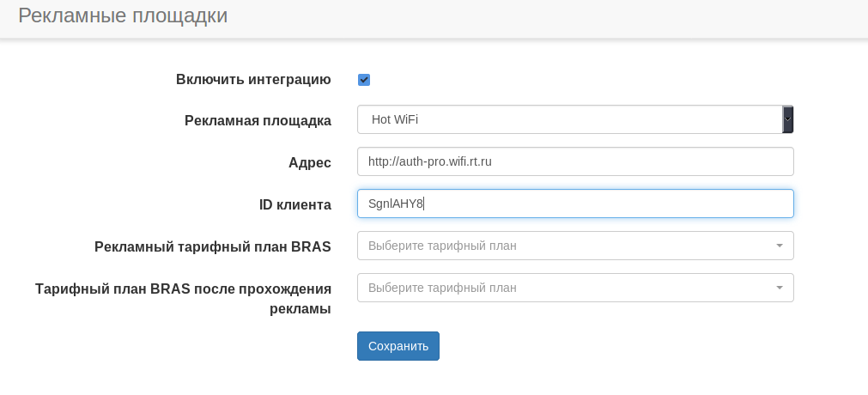Viewport: 868px width, 395px height.
Task: Click the Включить интеграцию label
Action: pos(253,80)
